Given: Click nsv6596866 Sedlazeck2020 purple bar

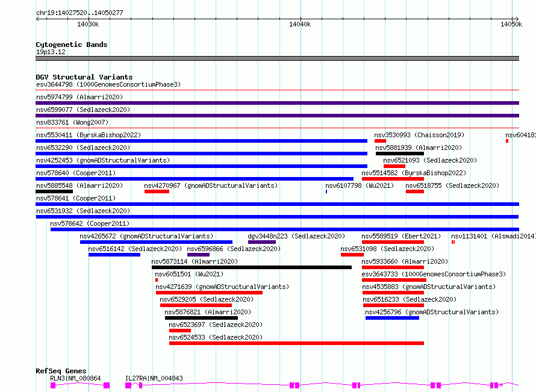Looking at the screenshot, I should click(x=198, y=255).
